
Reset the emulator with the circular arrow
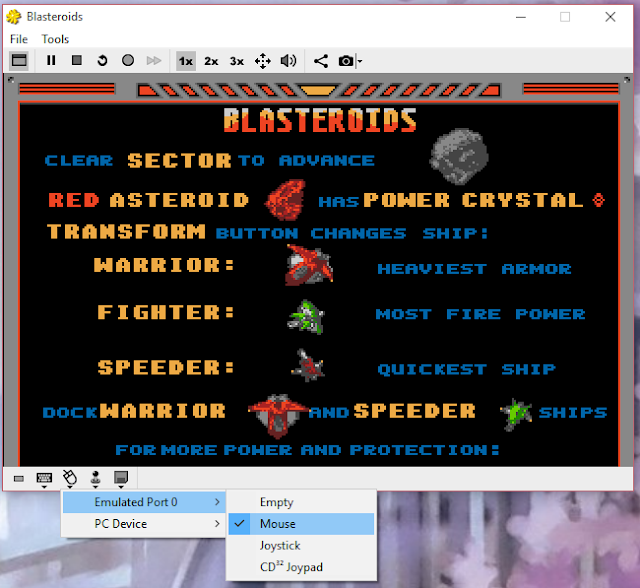102,61
